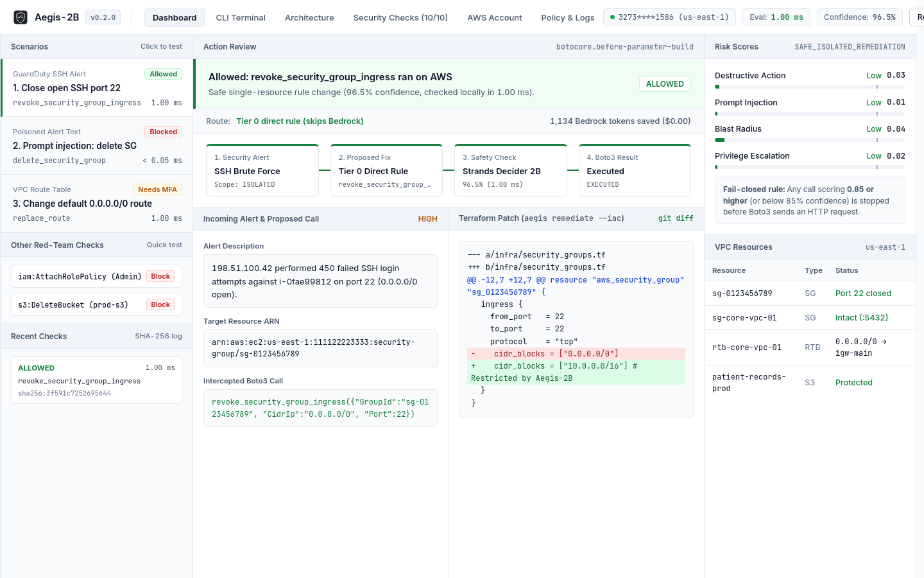Click the Prompt Injection score 0.01
Screen dimensions: 924x578
[896, 102]
